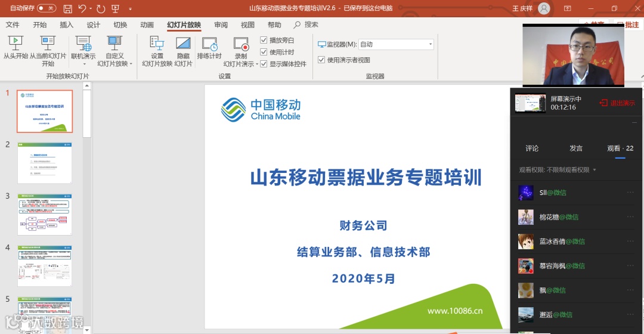Click avatar of 蓝冰香倩@微信
644x334 pixels.
click(526, 242)
